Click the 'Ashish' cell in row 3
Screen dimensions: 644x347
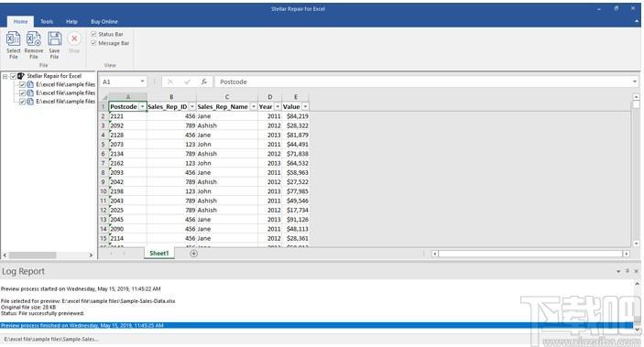(x=226, y=125)
